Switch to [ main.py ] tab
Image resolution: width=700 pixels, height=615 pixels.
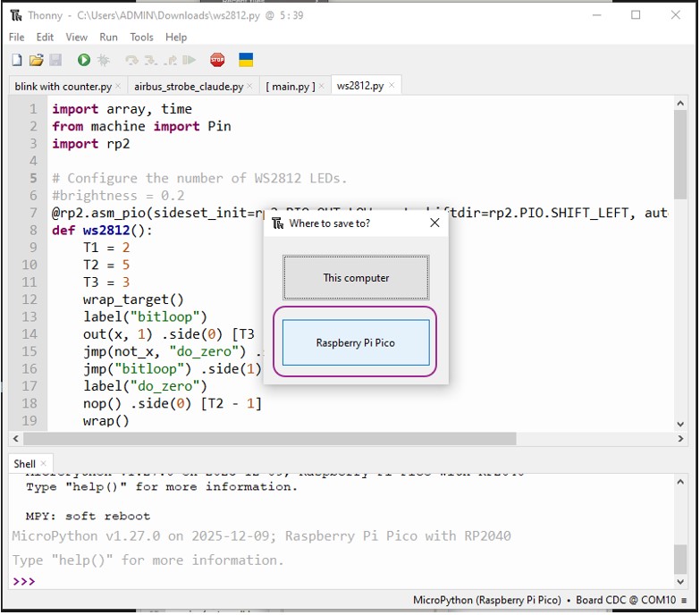tap(291, 86)
